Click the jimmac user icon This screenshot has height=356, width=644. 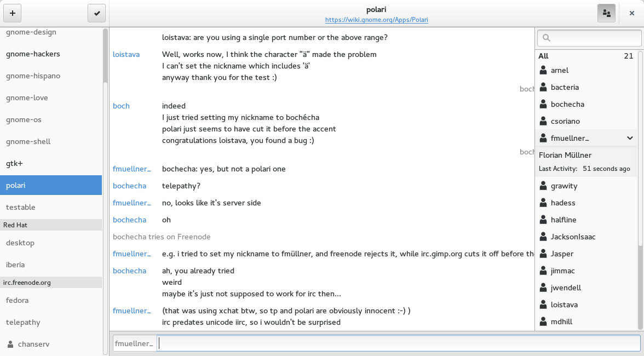543,271
